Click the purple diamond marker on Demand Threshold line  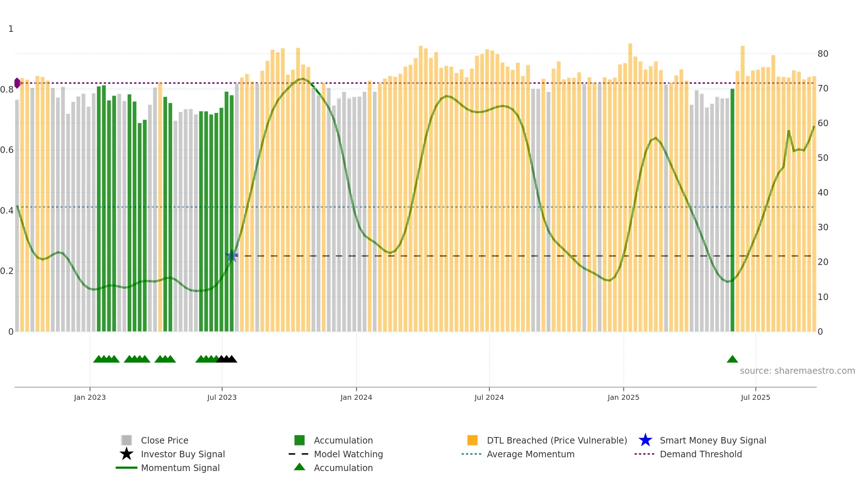pos(17,83)
